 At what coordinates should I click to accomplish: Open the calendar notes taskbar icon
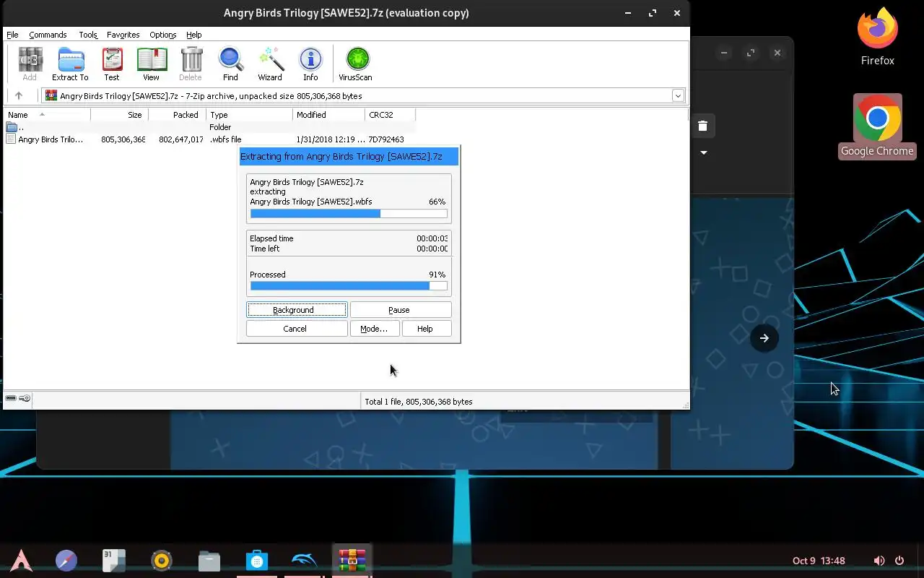pos(113,561)
